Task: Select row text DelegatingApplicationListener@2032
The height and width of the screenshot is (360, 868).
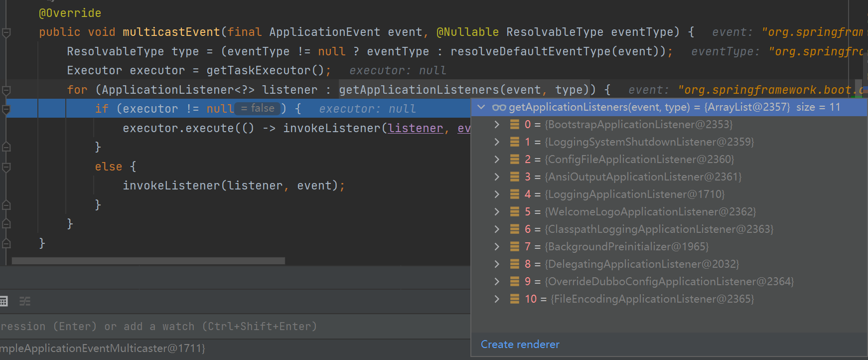Action: coord(642,264)
